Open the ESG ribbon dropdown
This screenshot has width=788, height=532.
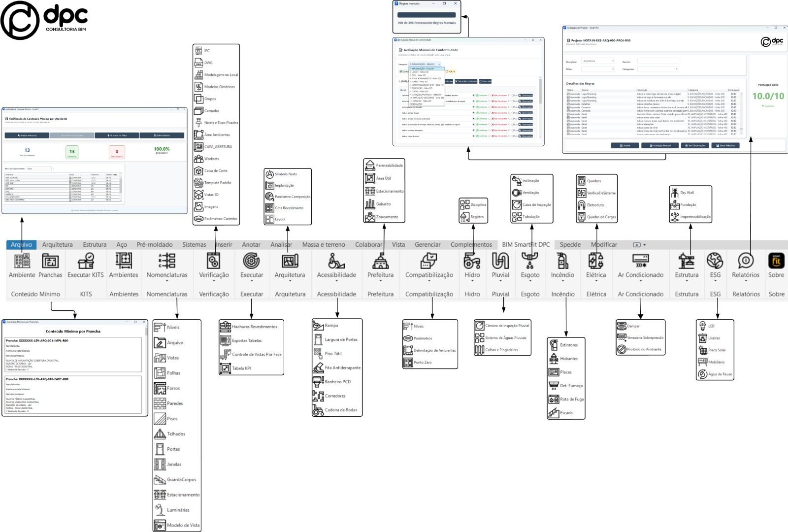pyautogui.click(x=715, y=281)
